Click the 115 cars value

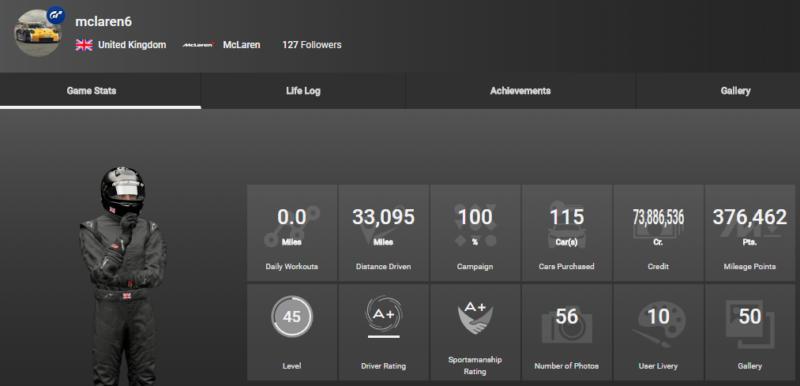pos(566,217)
